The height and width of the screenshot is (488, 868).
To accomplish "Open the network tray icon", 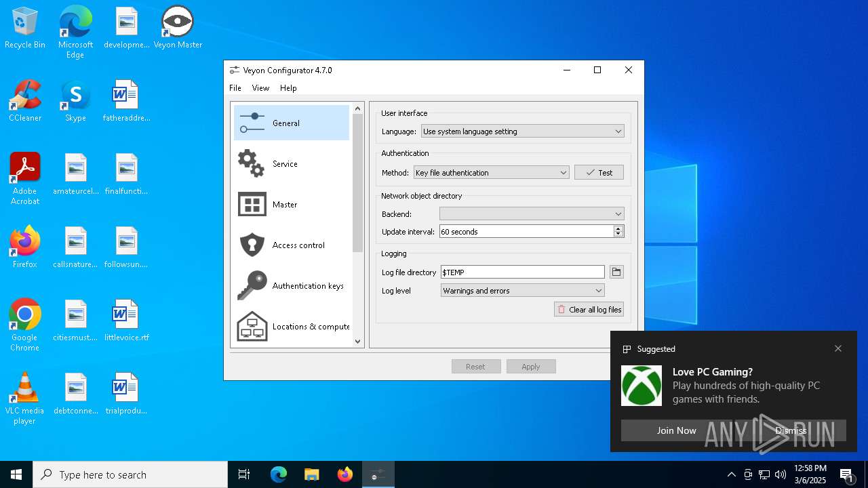I will click(764, 474).
